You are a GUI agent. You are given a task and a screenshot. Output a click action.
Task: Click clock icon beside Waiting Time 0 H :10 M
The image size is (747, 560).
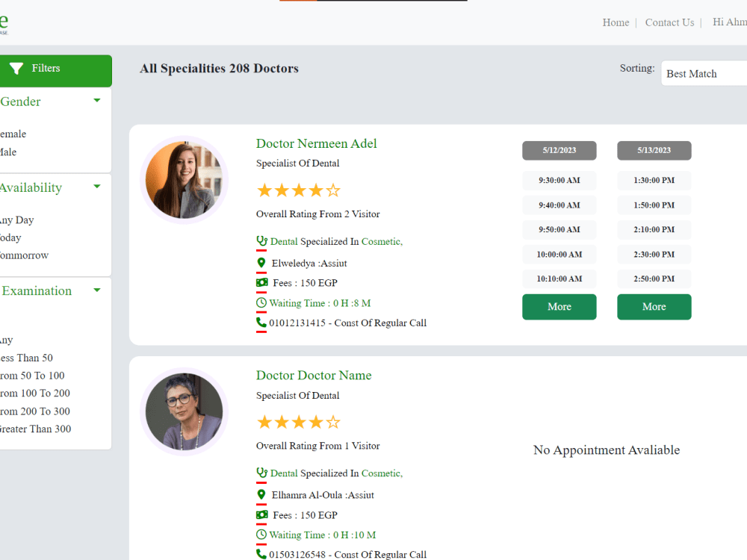(261, 535)
